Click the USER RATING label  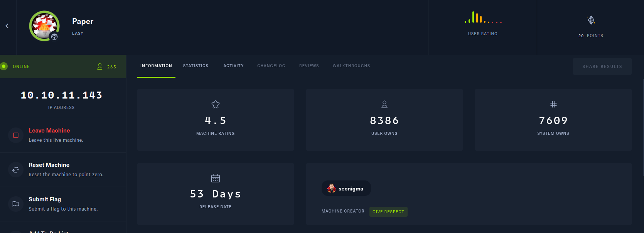click(483, 34)
